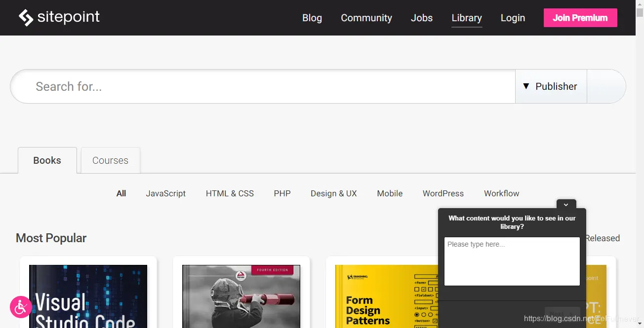Select Library in the top navigation
The image size is (644, 328).
pos(467,18)
